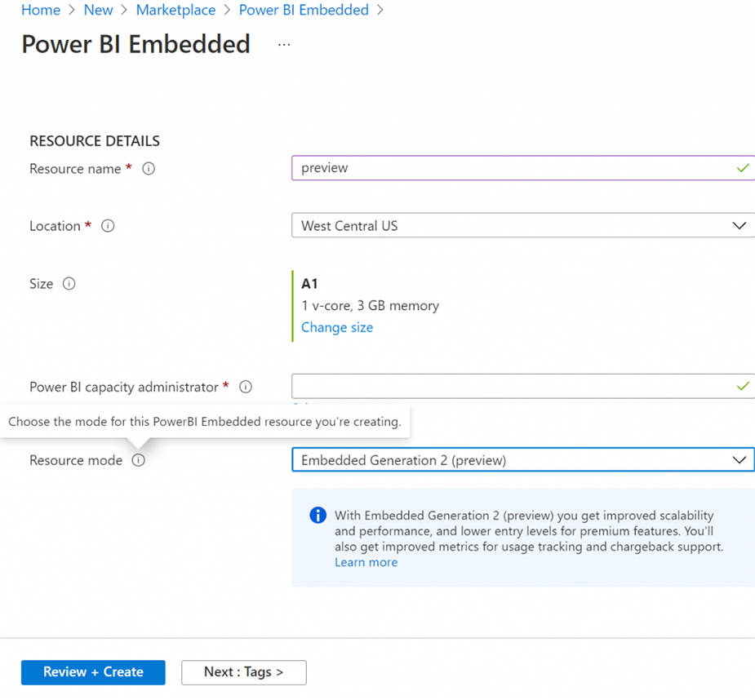Click the Power BI capacity administrator info icon

coord(246,387)
